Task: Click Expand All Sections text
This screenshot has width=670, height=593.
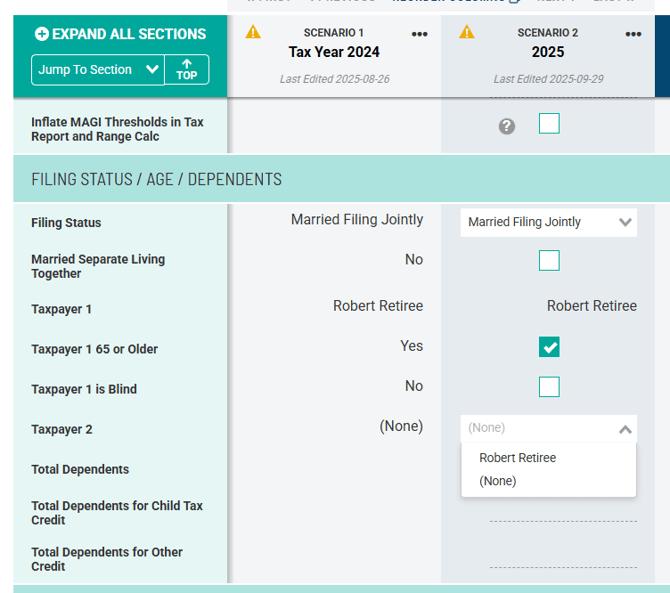Action: tap(129, 34)
